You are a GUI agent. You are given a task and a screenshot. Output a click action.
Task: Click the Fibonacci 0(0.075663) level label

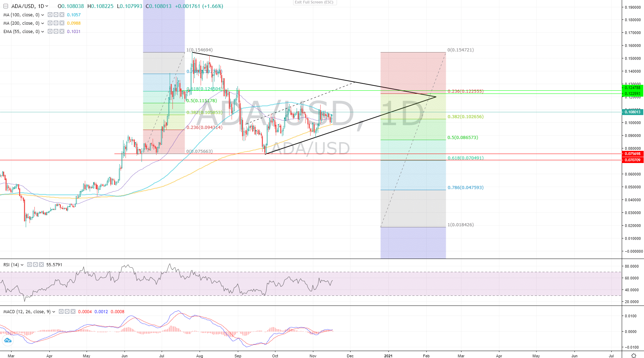(200, 152)
